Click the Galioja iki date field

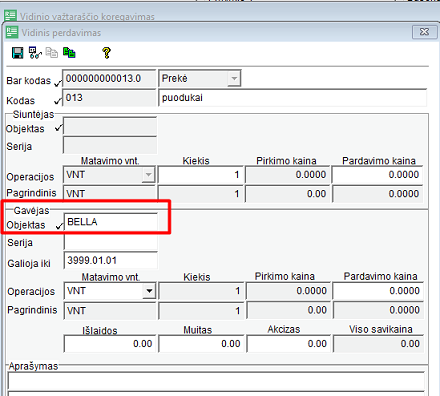pos(111,260)
